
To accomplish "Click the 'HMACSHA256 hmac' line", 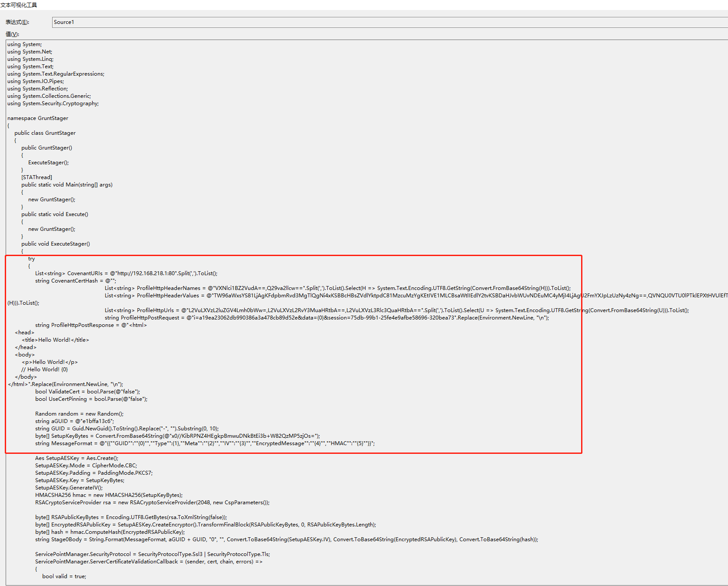I will pyautogui.click(x=109, y=495).
